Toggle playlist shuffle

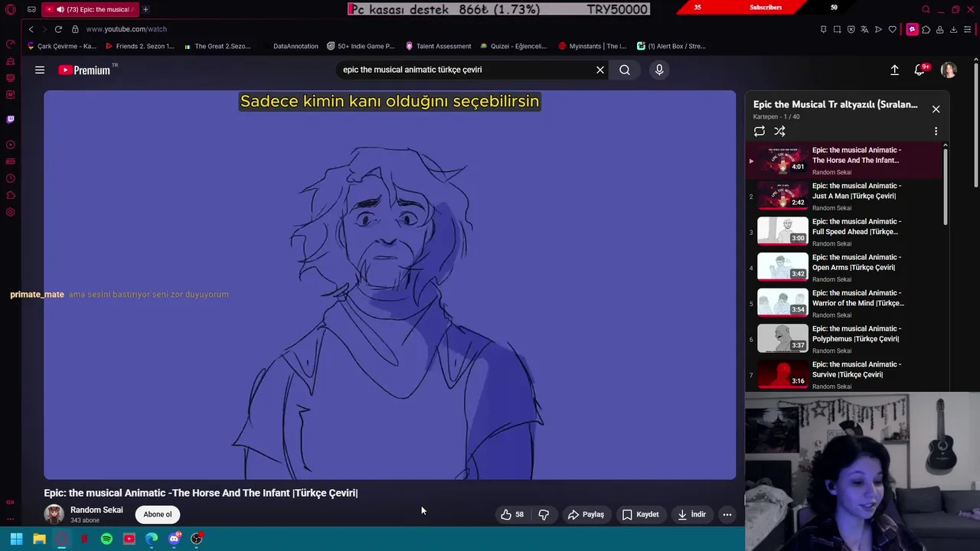point(779,132)
